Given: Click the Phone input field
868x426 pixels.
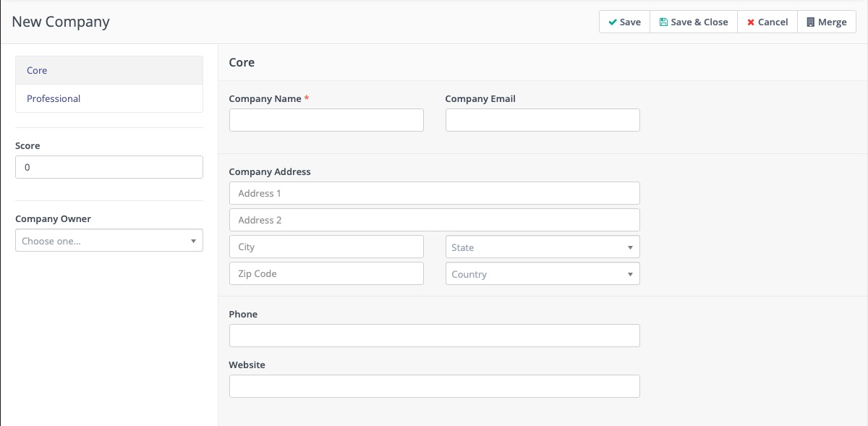Looking at the screenshot, I should pos(434,335).
